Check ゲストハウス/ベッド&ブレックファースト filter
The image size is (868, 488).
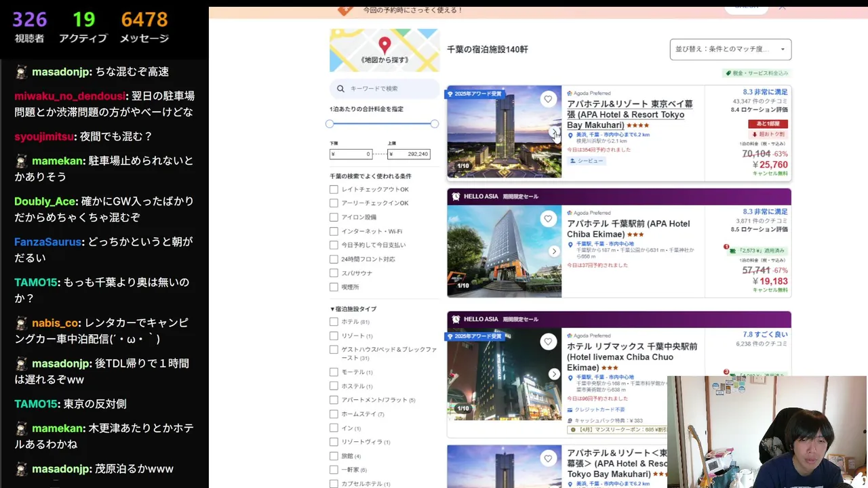click(x=334, y=350)
